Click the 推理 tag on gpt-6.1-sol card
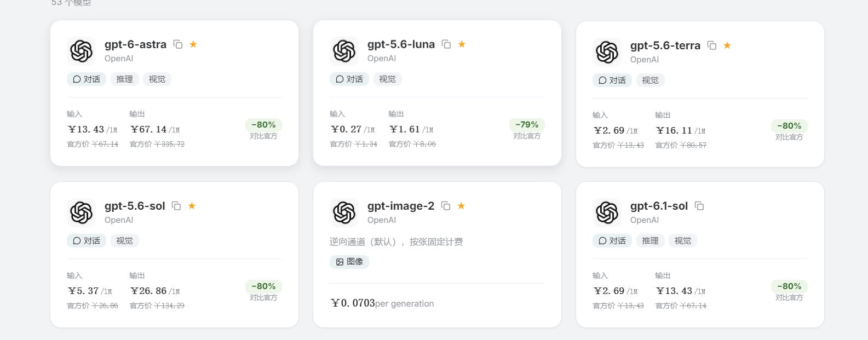Screen dimensions: 868x340 [651, 241]
